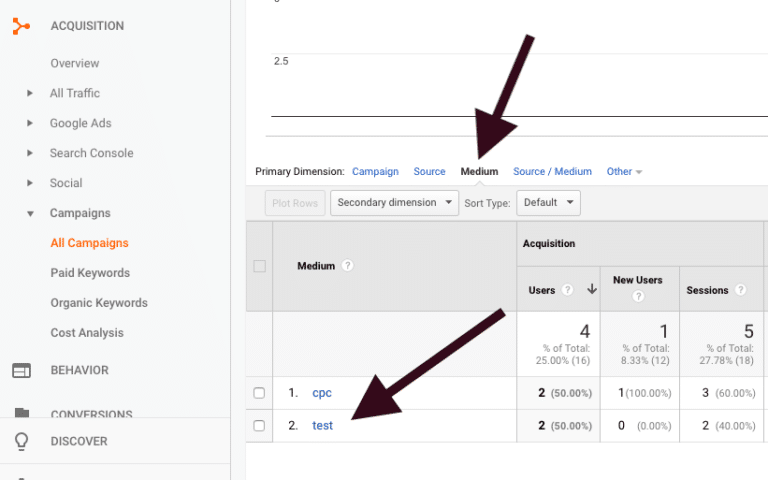Toggle the select-all rows checkbox
This screenshot has width=768, height=480.
point(260,266)
